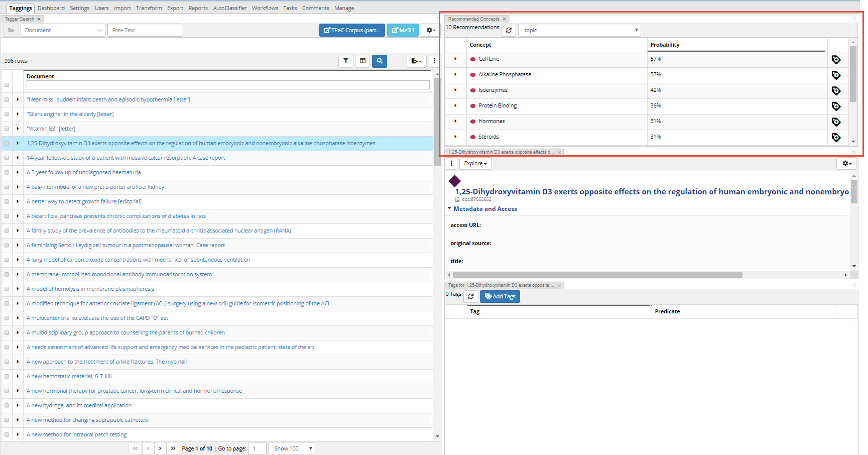Open the column chooser icon
The height and width of the screenshot is (455, 868).
click(x=362, y=61)
